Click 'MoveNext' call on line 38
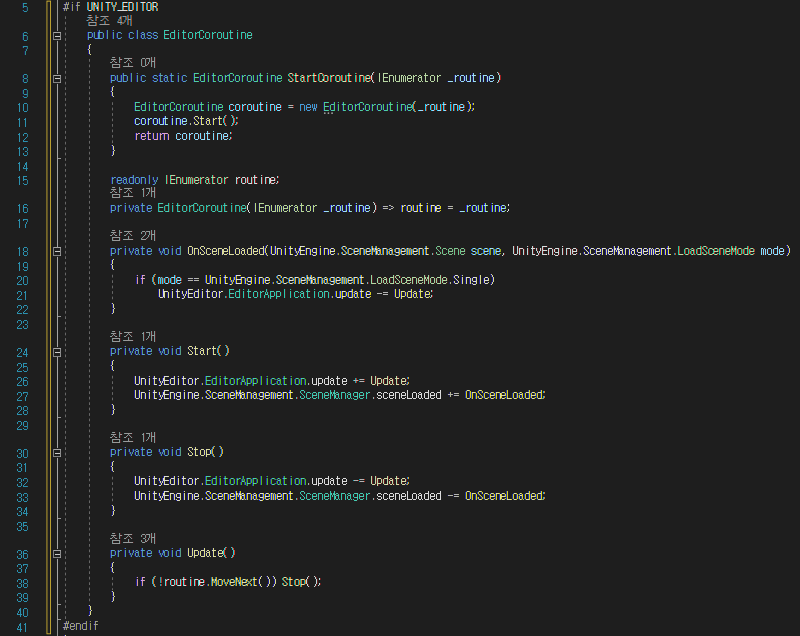The image size is (800, 636). (x=234, y=582)
